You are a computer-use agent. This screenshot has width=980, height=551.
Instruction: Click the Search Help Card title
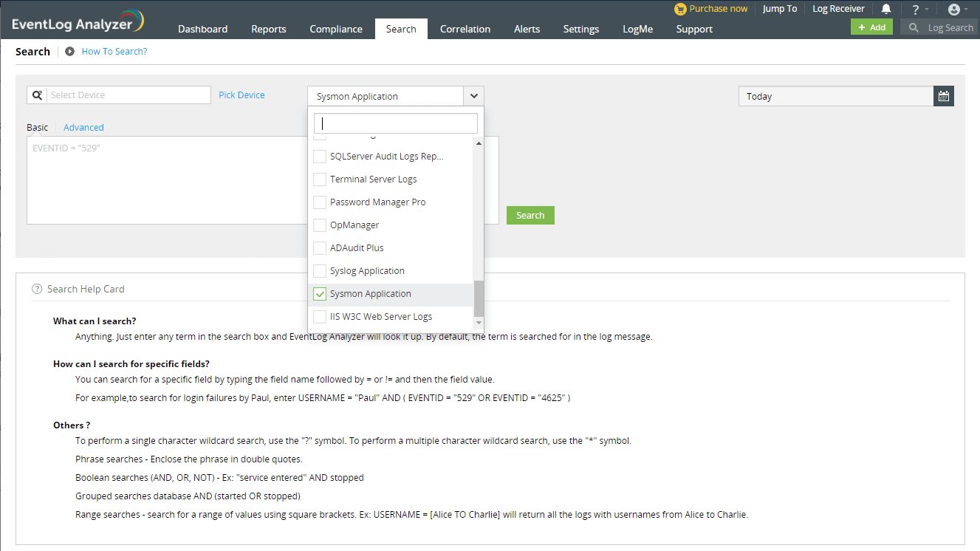tap(86, 289)
